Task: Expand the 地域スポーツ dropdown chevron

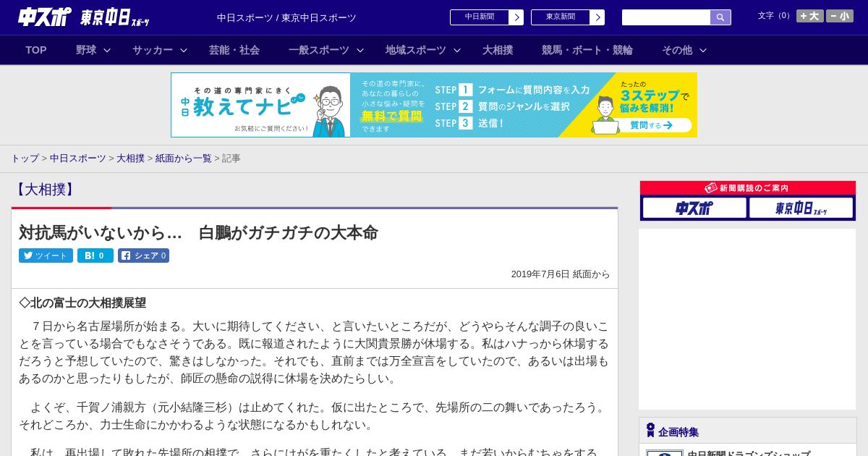Action: click(457, 50)
